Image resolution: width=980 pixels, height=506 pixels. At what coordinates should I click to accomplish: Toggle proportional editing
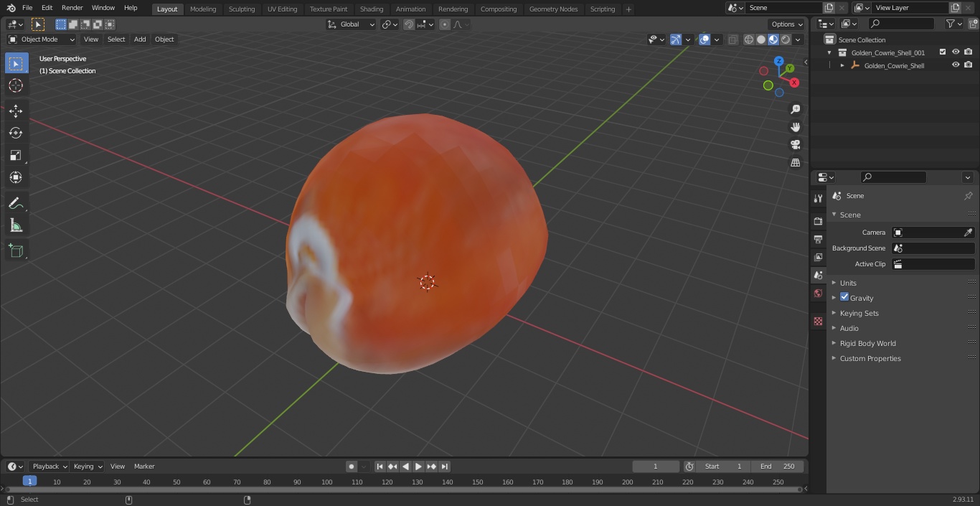pyautogui.click(x=444, y=24)
